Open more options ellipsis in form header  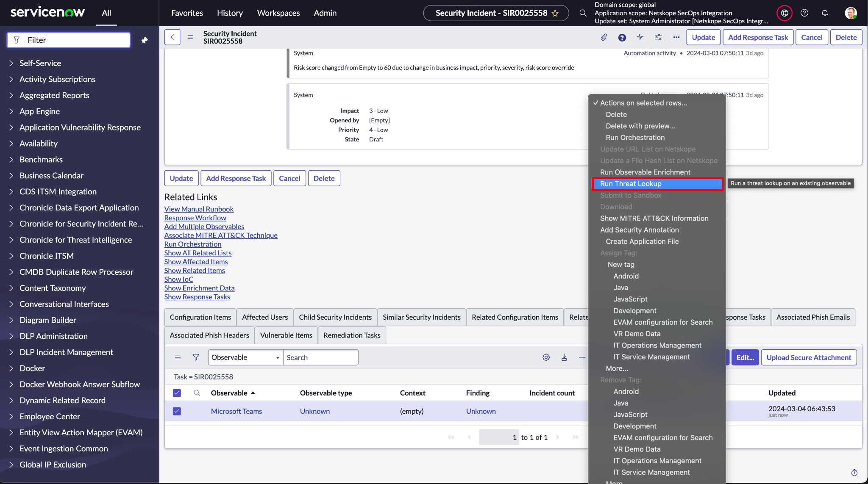[676, 37]
